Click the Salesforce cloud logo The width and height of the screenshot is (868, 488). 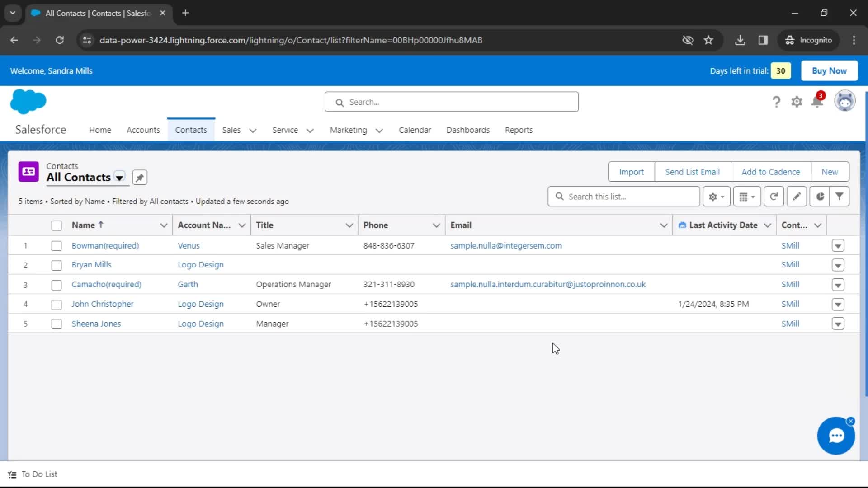pyautogui.click(x=28, y=101)
